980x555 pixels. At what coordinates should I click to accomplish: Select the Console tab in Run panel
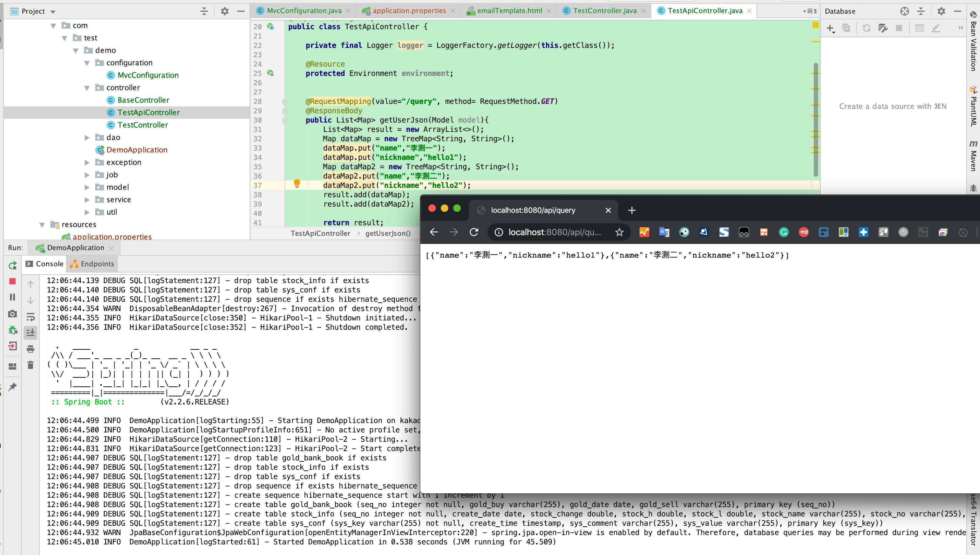45,264
